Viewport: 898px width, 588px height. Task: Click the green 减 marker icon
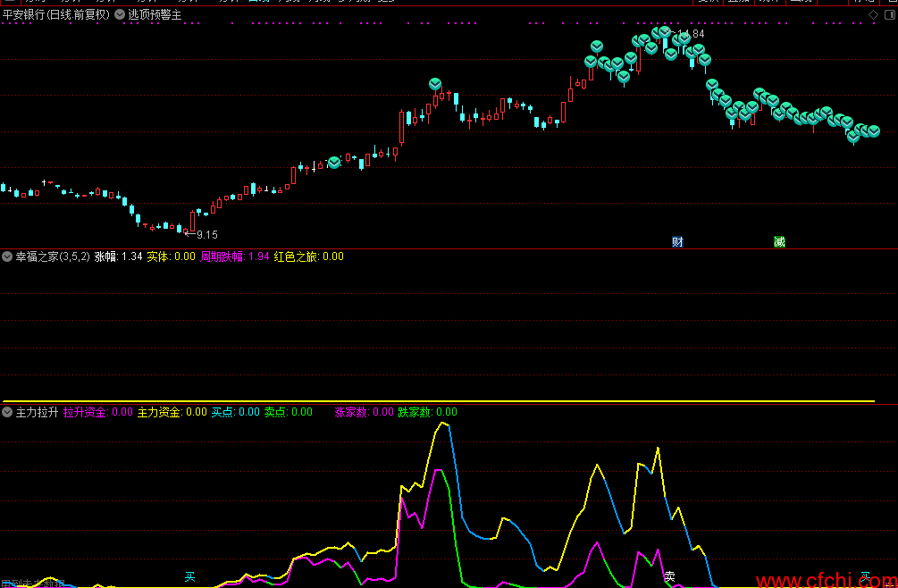pyautogui.click(x=779, y=241)
